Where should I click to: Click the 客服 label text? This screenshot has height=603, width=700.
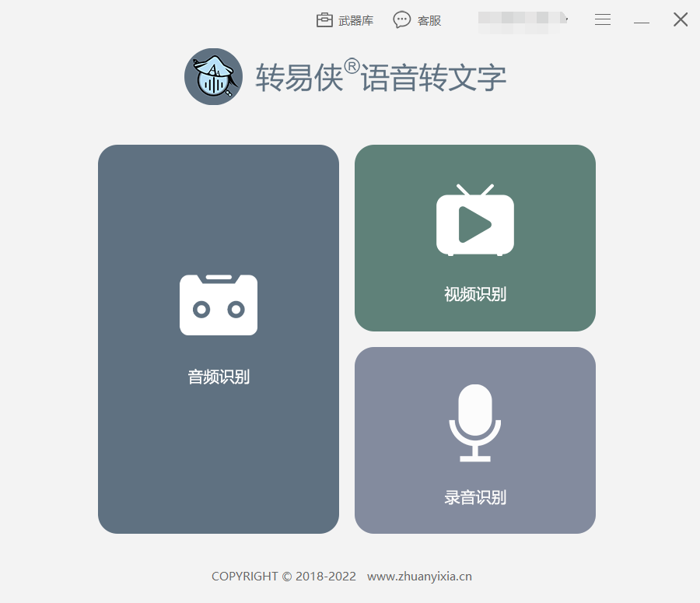(x=429, y=20)
